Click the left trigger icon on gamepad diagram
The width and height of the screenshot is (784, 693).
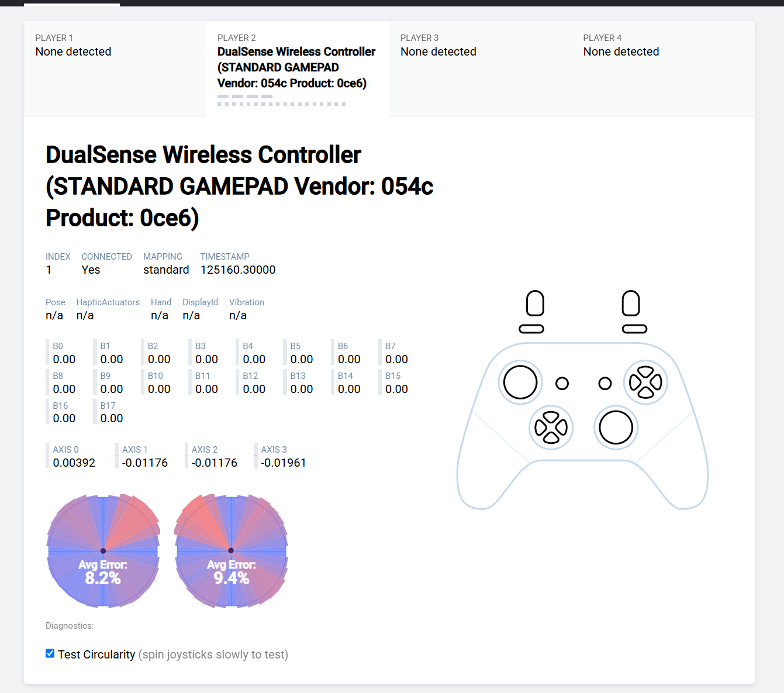(535, 304)
